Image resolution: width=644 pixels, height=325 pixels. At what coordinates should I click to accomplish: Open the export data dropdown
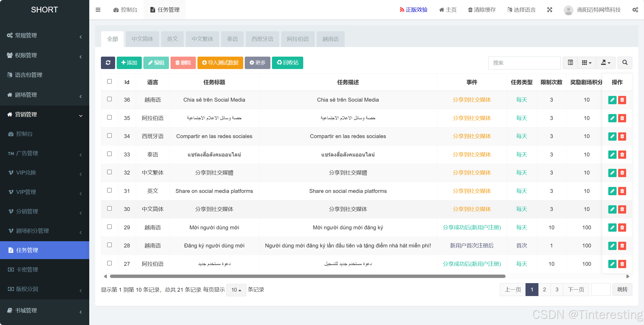coord(605,63)
